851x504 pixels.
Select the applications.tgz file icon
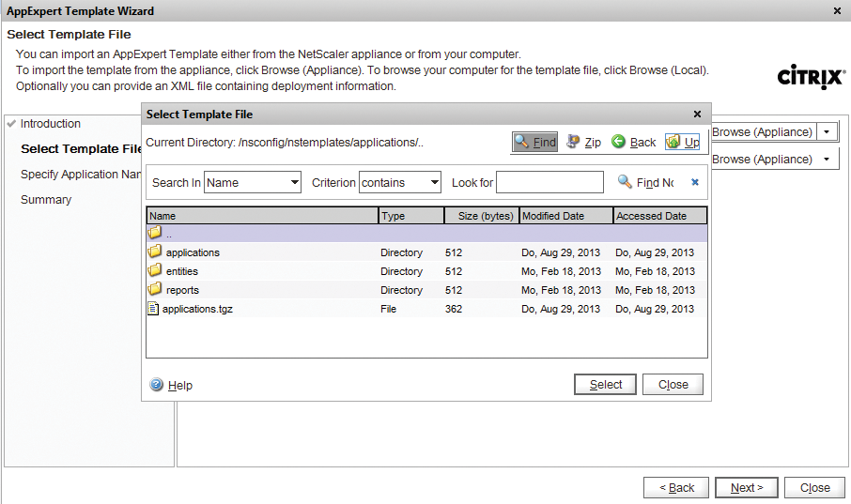pyautogui.click(x=154, y=309)
